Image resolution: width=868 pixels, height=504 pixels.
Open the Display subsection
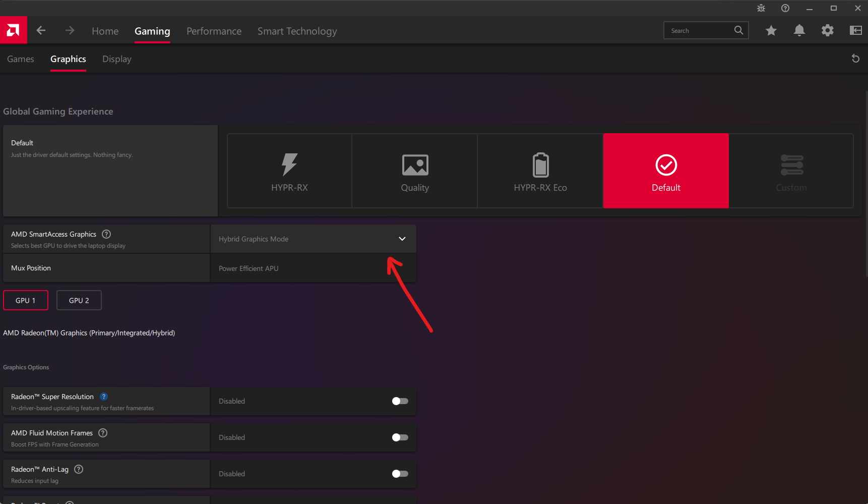(x=116, y=59)
